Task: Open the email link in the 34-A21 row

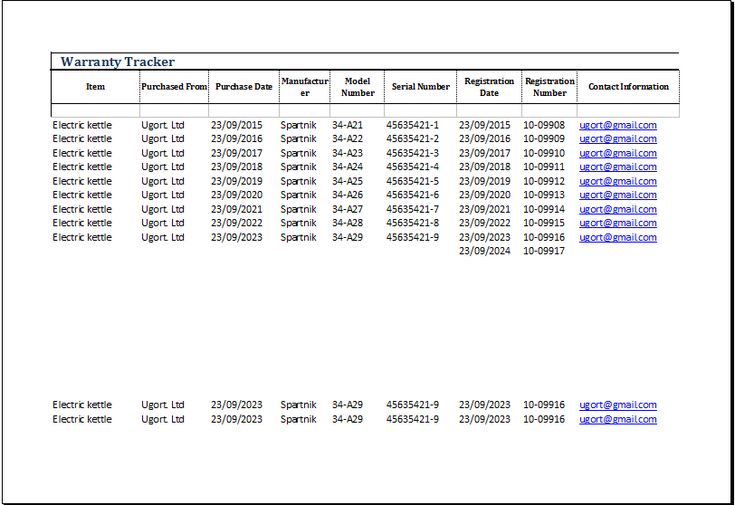Action: tap(618, 125)
